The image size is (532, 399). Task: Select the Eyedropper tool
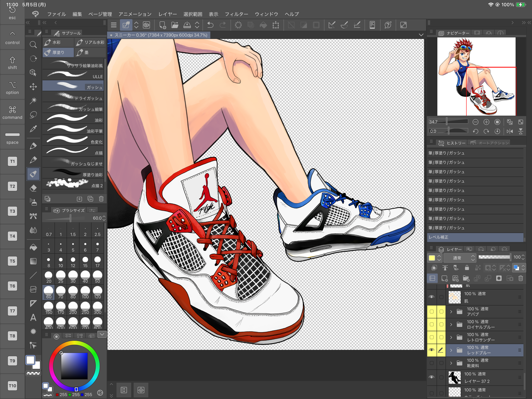(33, 129)
